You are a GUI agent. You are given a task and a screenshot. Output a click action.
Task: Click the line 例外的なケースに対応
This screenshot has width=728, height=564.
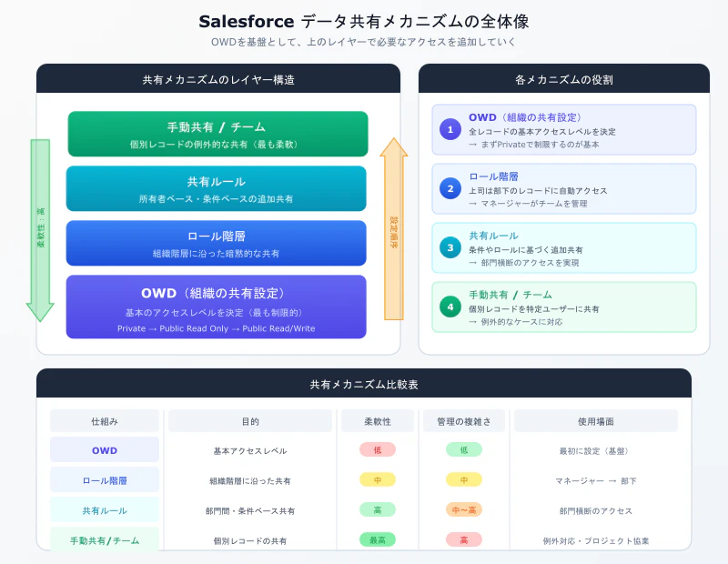(x=515, y=322)
